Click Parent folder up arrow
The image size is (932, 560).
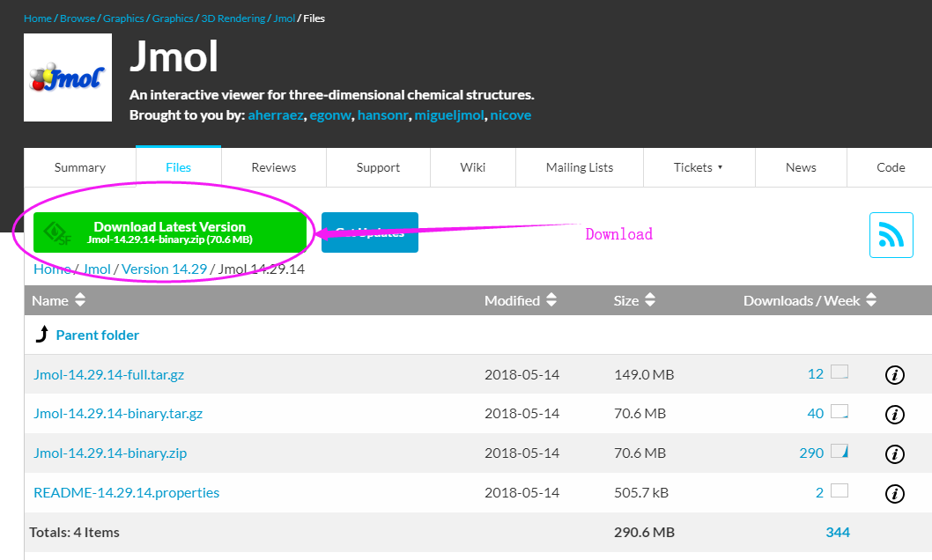point(42,335)
